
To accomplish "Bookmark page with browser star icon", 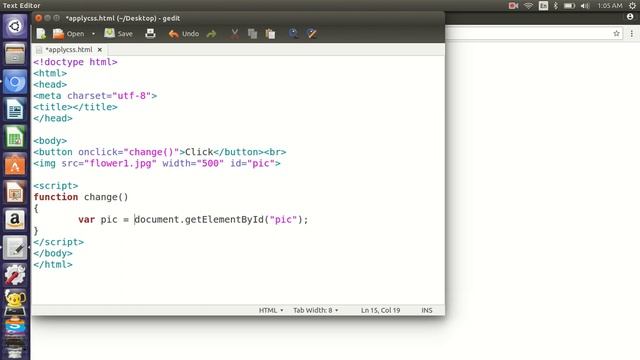I will click(616, 33).
